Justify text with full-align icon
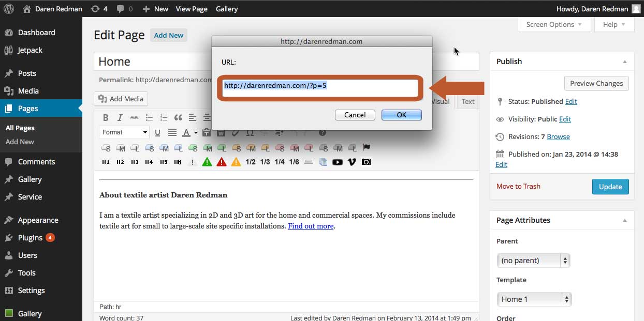The image size is (644, 321). (172, 132)
